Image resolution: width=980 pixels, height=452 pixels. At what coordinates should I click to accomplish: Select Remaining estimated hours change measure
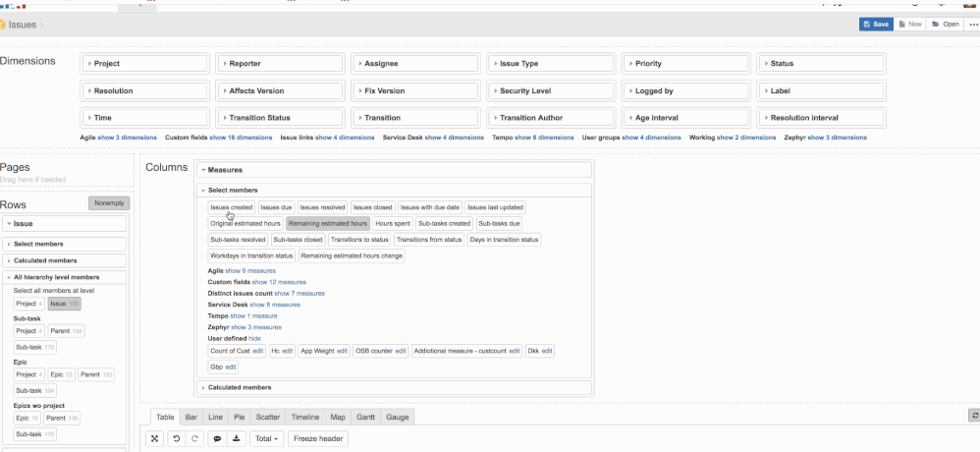click(352, 255)
